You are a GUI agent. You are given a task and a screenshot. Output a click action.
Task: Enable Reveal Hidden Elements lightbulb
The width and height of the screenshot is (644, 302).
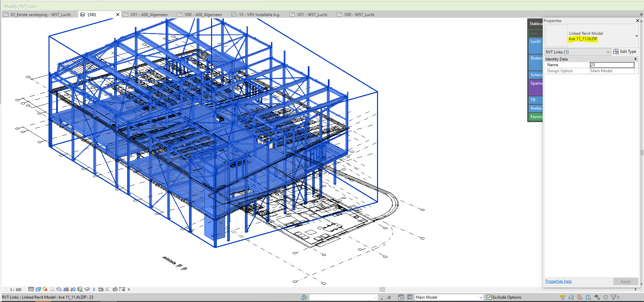tap(94, 289)
